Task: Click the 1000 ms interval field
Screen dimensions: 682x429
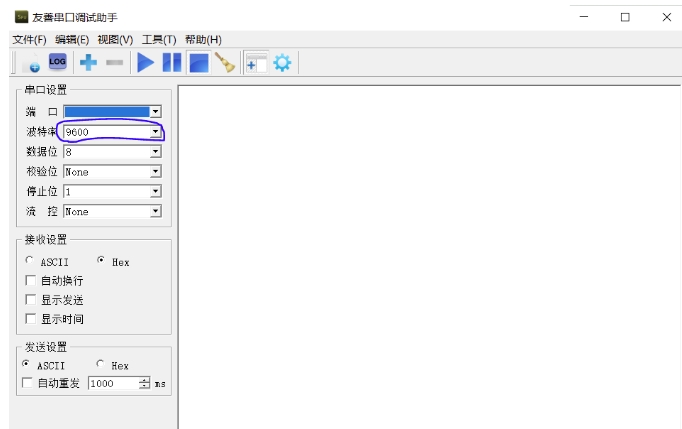Action: click(x=114, y=383)
